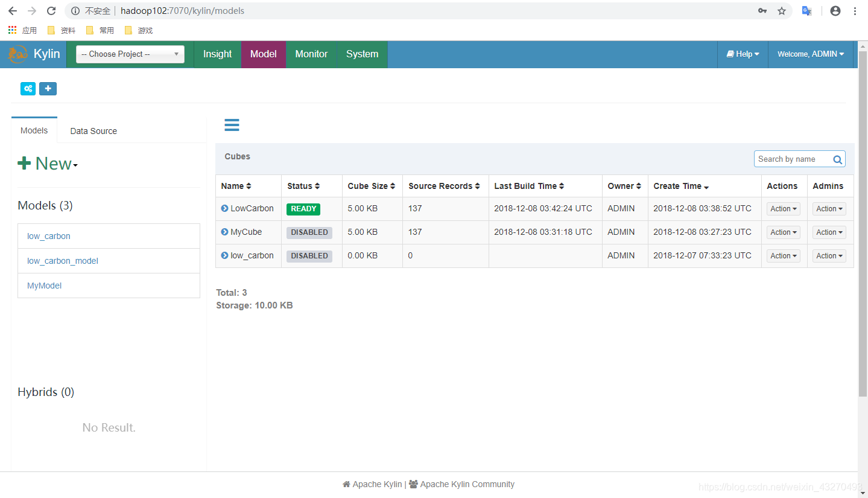Open the manage projects gears icon
Viewport: 868px width, 498px height.
28,89
